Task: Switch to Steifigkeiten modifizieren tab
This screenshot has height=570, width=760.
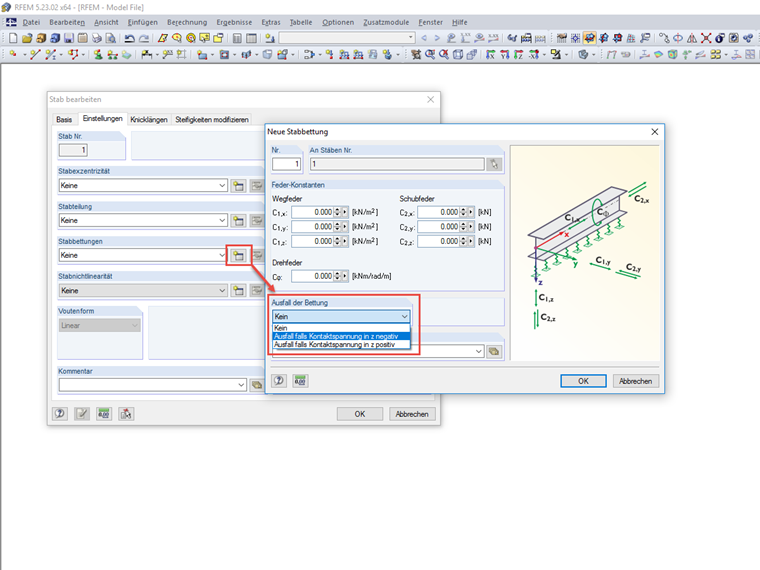Action: point(212,120)
